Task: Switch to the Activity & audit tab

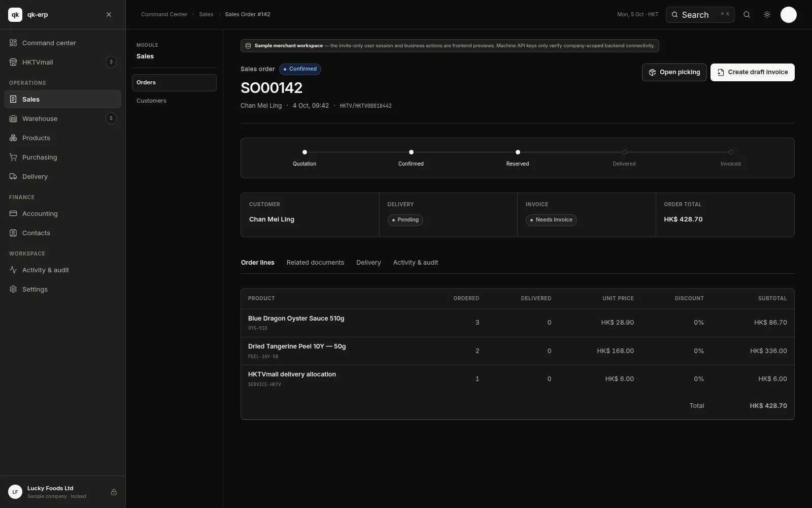Action: coord(416,263)
